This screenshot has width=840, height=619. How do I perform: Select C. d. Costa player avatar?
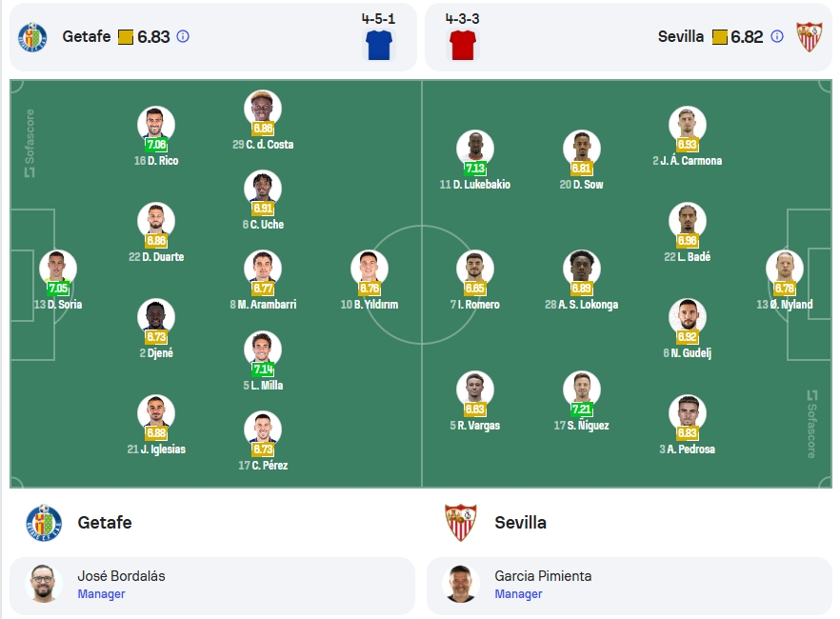pos(263,109)
